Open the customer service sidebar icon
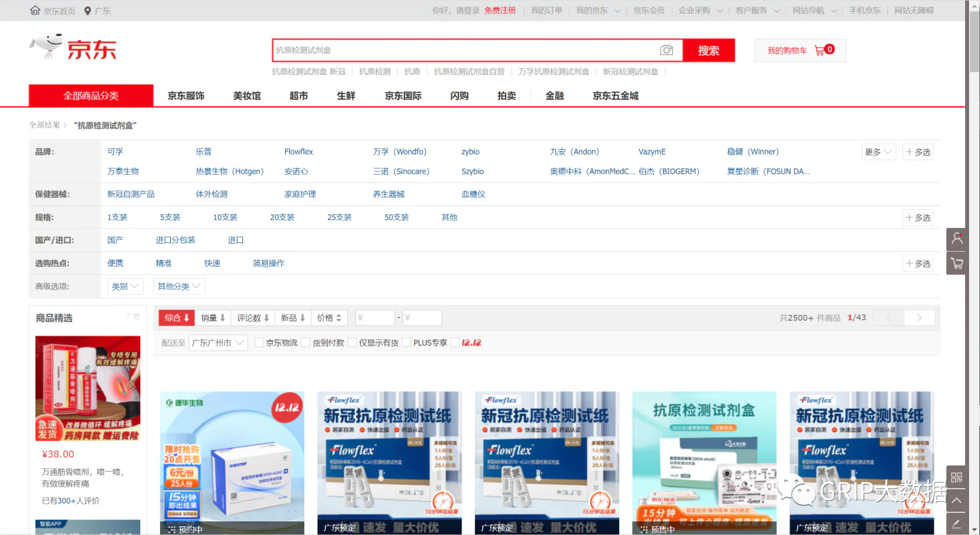This screenshot has width=980, height=535. pos(957,239)
